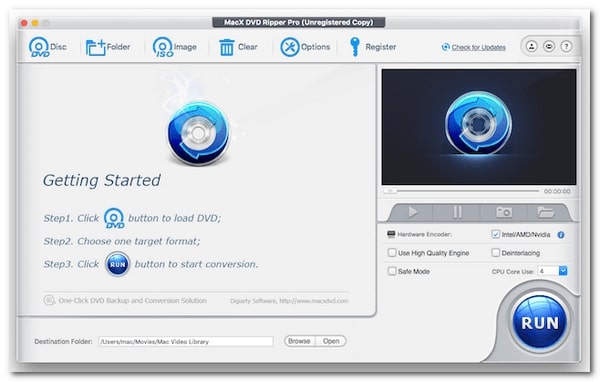Click the video preview screen
This screenshot has width=600, height=382.
tap(479, 127)
